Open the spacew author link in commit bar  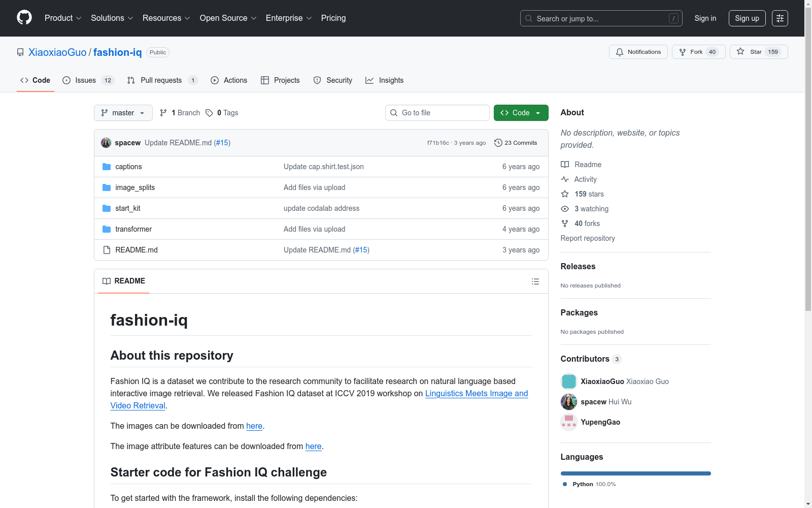(x=128, y=143)
